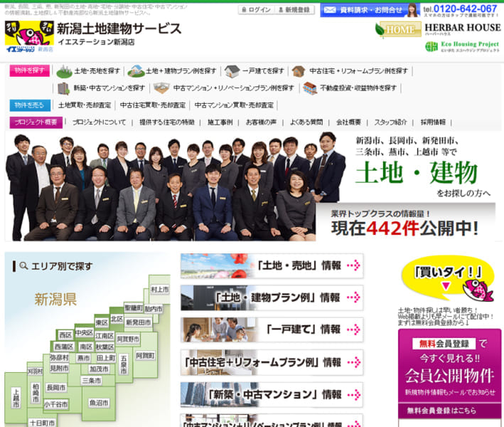Viewport: 504px width, 427px height.
Task: Open the 「新築・中古マンション」情報 banner
Action: tap(272, 394)
